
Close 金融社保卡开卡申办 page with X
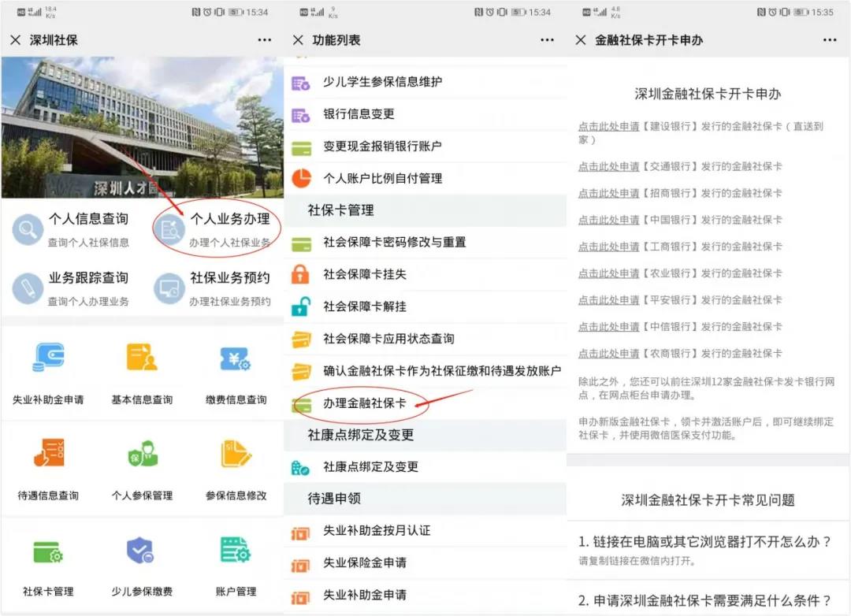click(581, 40)
